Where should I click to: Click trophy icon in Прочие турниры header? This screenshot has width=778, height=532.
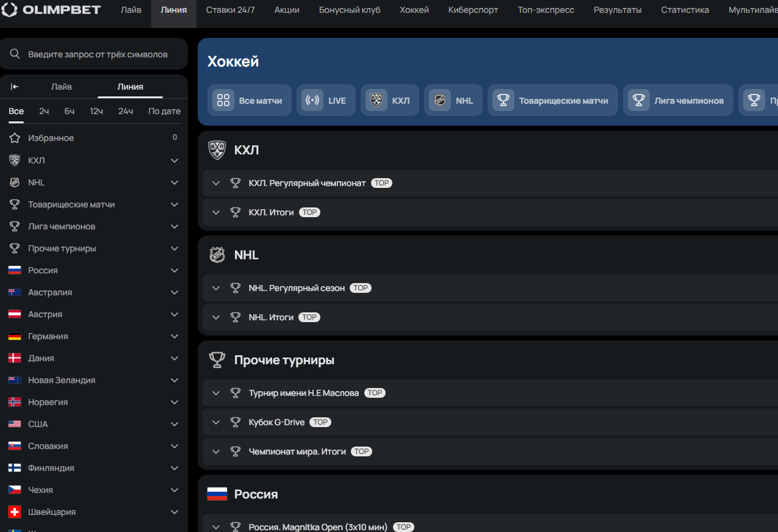[217, 360]
